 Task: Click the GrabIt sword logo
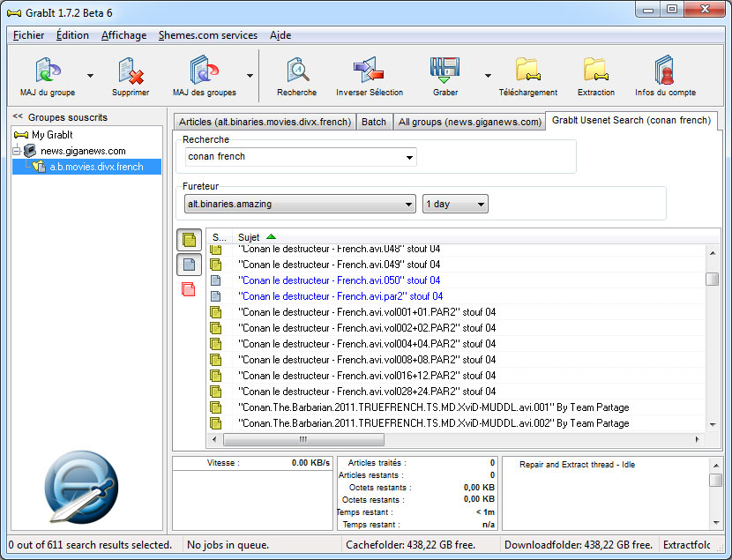pos(81,486)
